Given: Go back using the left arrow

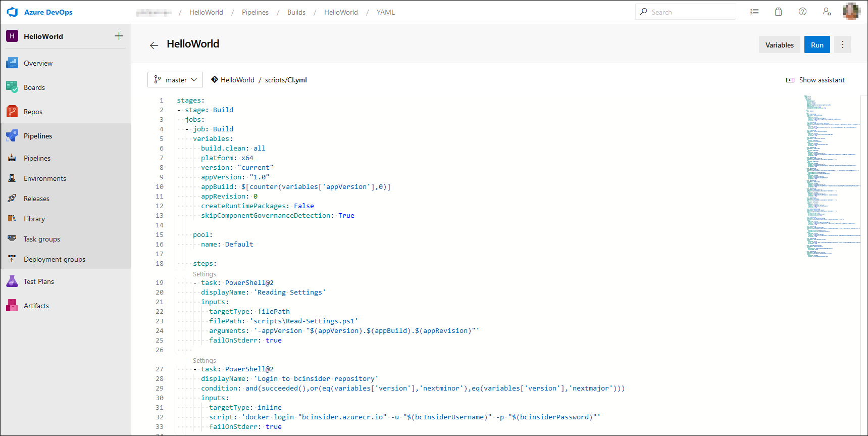Looking at the screenshot, I should tap(154, 45).
